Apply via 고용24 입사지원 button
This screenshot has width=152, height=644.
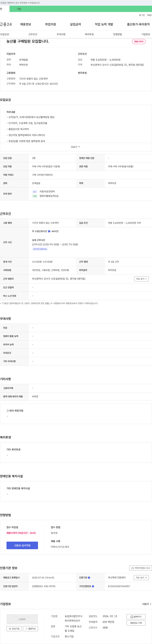(22, 546)
